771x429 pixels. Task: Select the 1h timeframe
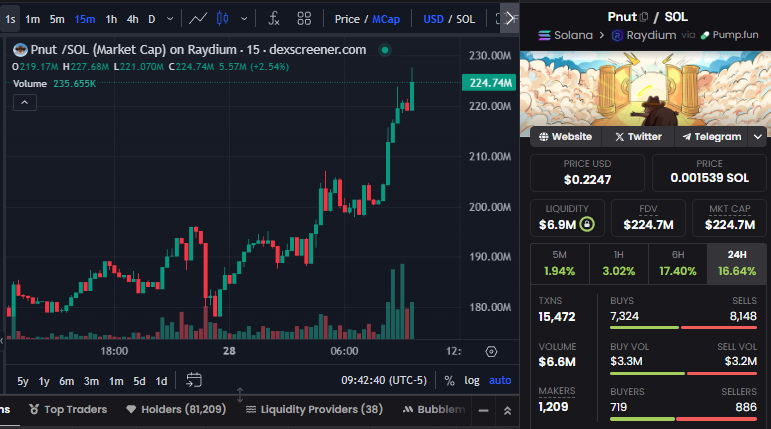(x=111, y=19)
